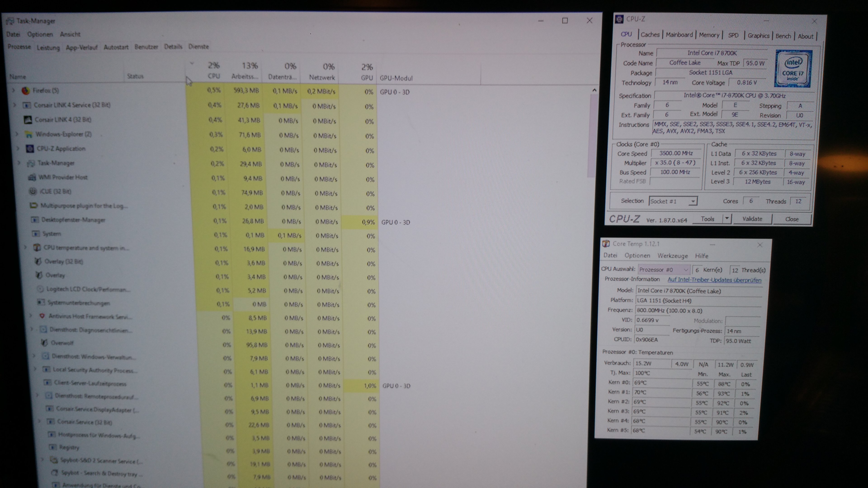The height and width of the screenshot is (488, 868).
Task: Click the Task-Manager process row icon
Action: point(31,163)
